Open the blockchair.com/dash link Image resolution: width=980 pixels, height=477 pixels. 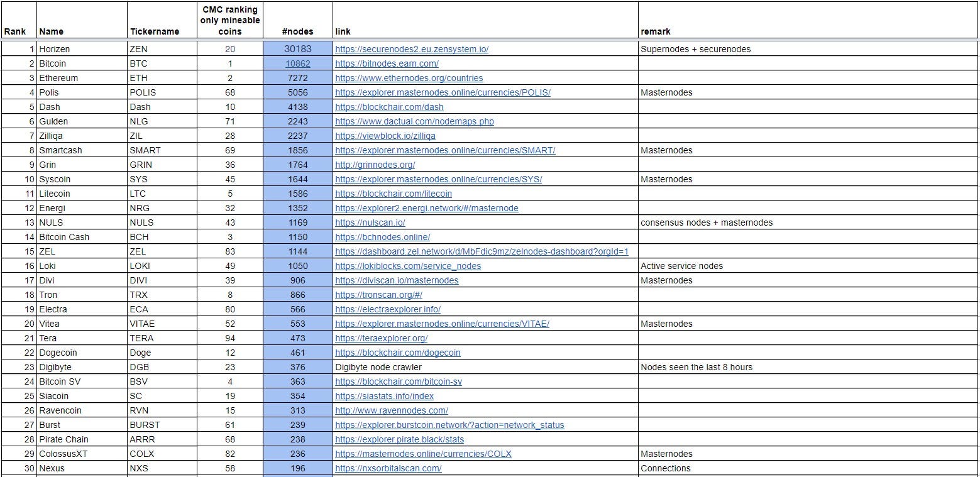click(x=389, y=107)
